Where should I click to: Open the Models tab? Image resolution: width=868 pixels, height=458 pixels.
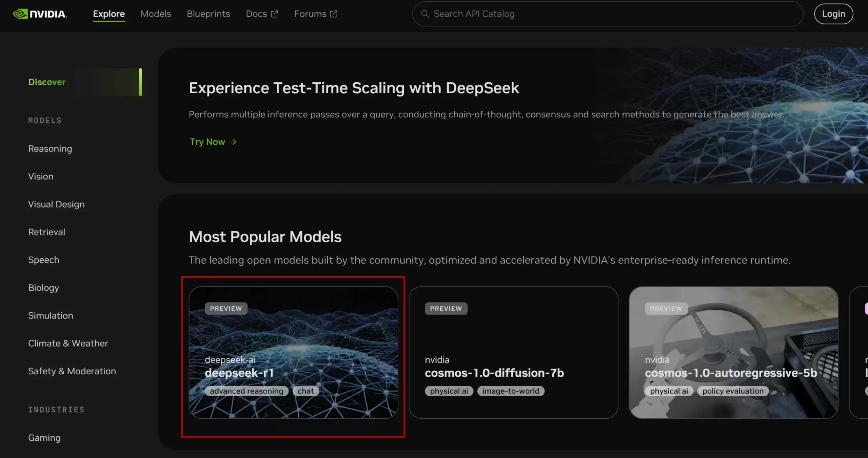pyautogui.click(x=156, y=14)
